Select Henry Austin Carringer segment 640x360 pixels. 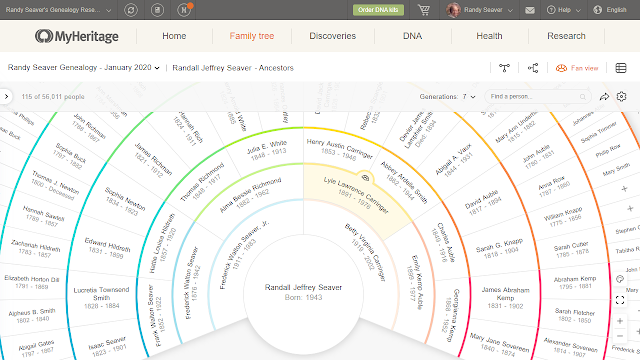(x=339, y=149)
